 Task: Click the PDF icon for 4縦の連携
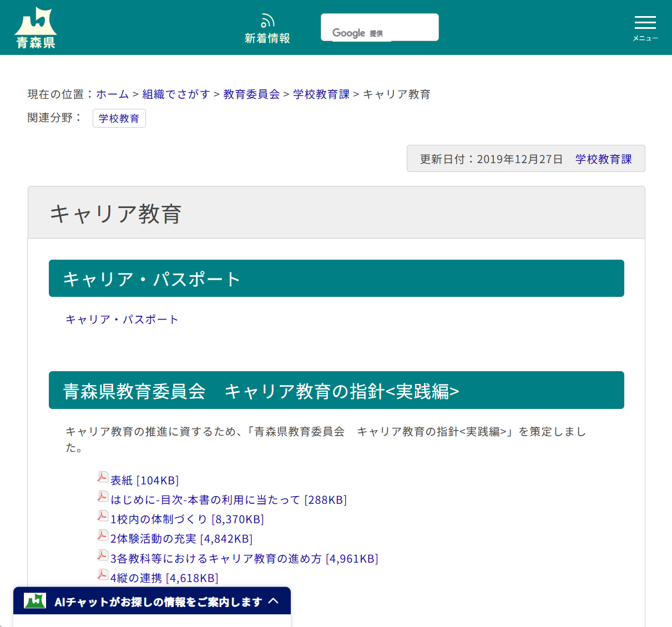click(103, 575)
